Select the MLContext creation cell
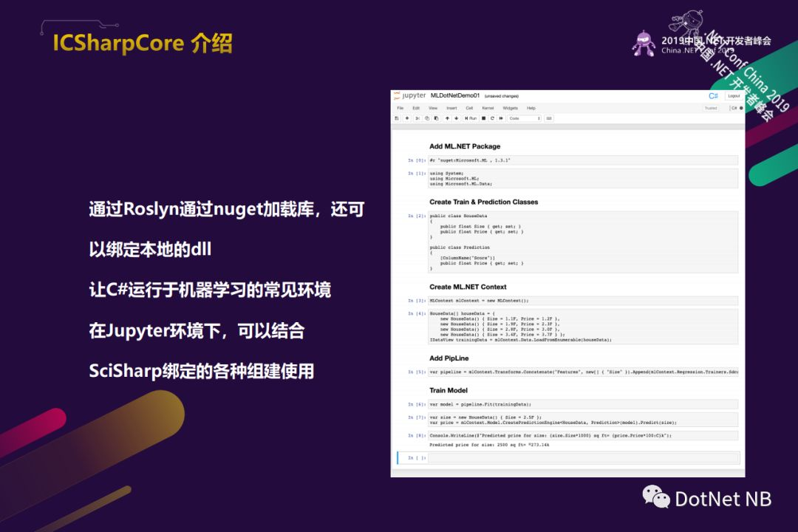798x532 pixels. point(583,301)
